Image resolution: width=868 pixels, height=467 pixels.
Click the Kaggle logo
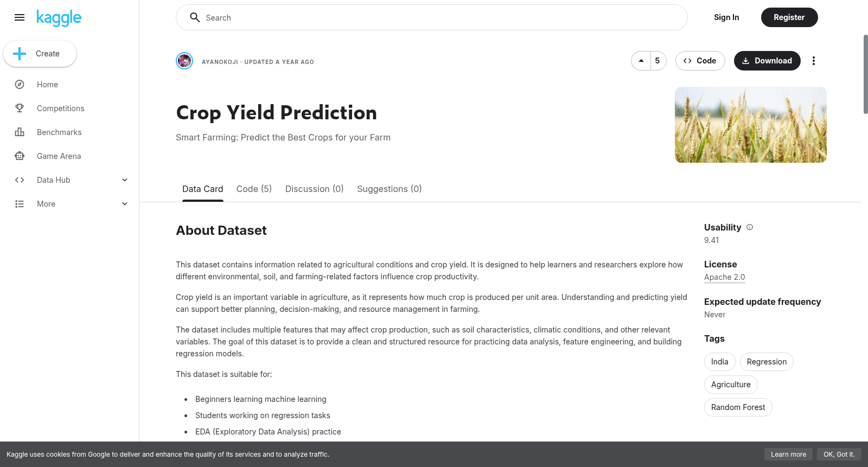(59, 18)
